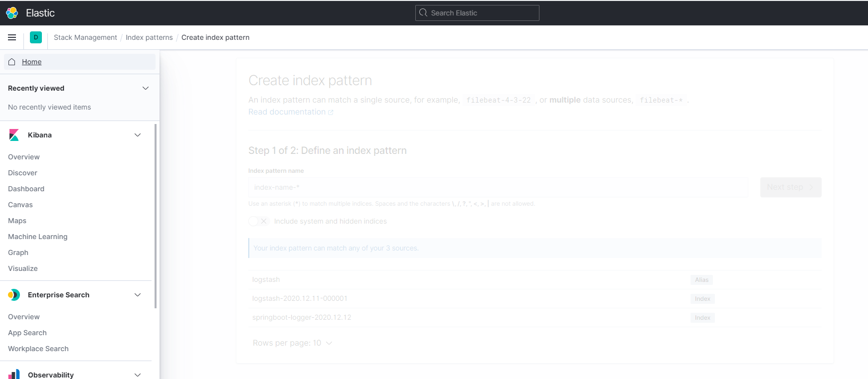Viewport: 868px width, 379px height.
Task: Open Workplace Search
Action: coord(38,349)
